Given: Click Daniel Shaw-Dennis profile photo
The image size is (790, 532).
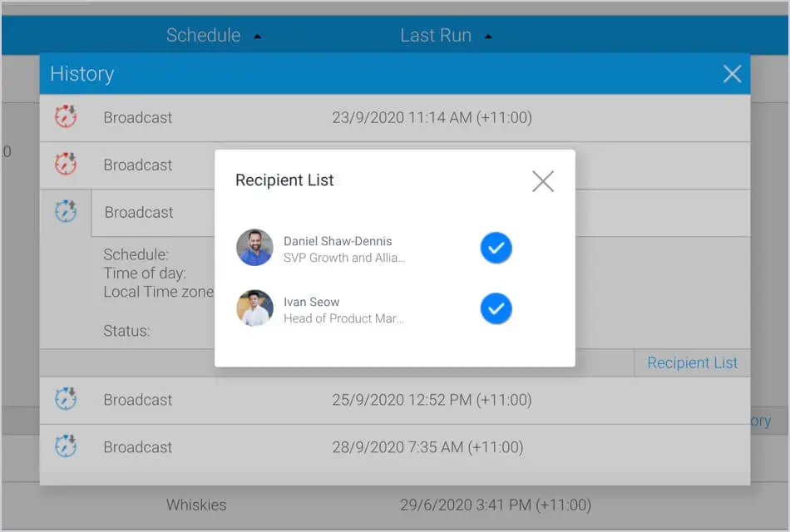Looking at the screenshot, I should (254, 248).
